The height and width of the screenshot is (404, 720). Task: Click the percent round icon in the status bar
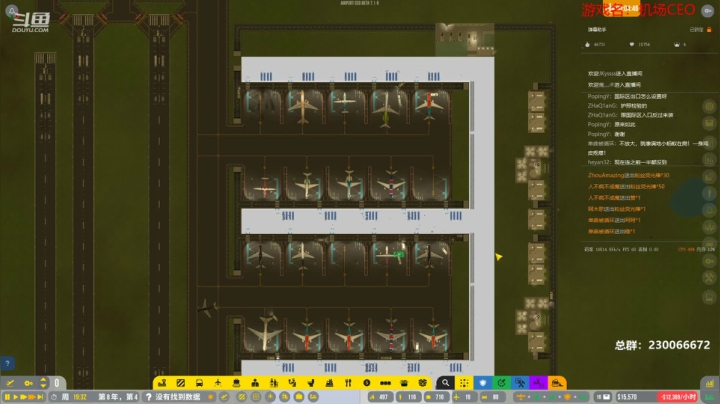pyautogui.click(x=284, y=397)
